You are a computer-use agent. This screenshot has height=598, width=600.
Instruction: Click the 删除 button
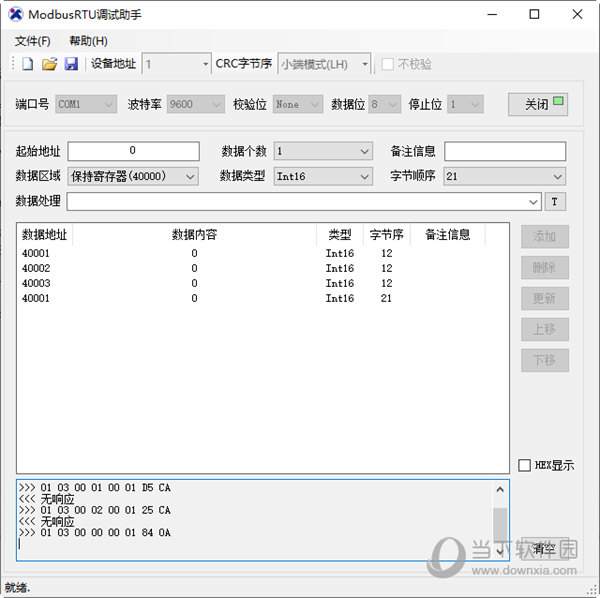tap(545, 267)
